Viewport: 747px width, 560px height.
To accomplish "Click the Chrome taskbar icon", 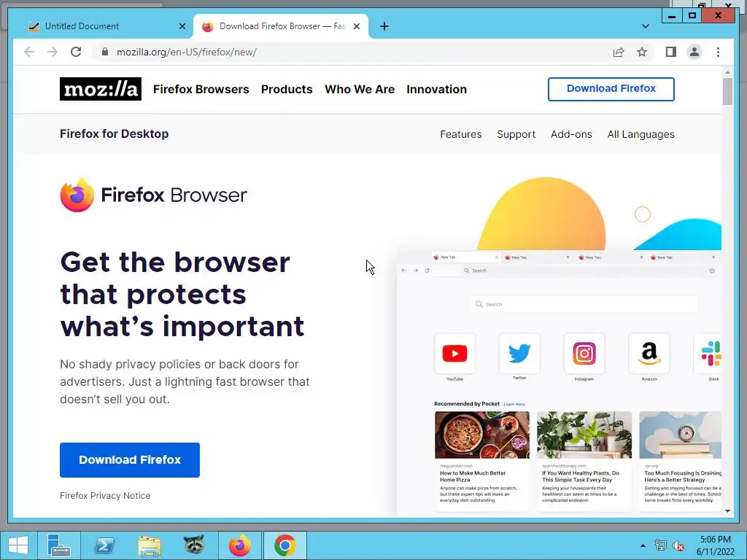I will (285, 545).
